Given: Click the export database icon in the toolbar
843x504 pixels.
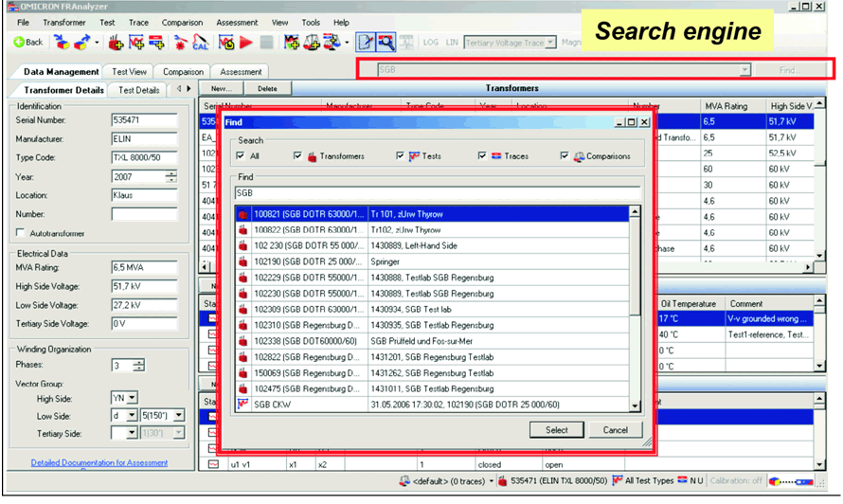Looking at the screenshot, I should (82, 42).
